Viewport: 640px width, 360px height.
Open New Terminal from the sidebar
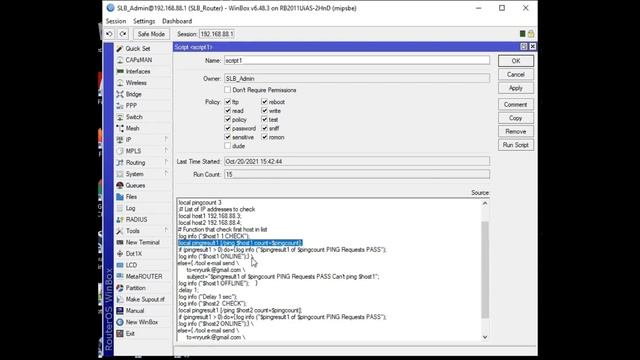[142, 242]
